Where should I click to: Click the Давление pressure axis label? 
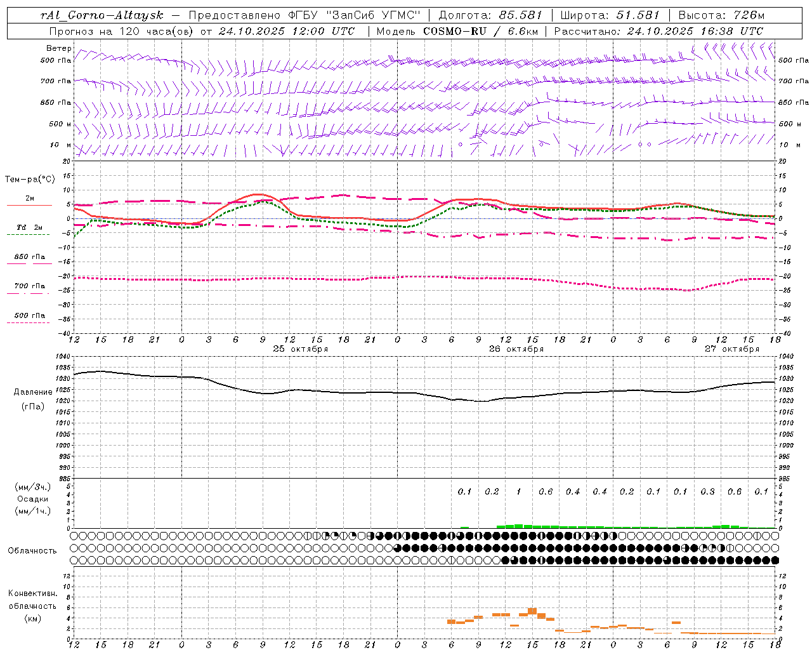click(33, 392)
